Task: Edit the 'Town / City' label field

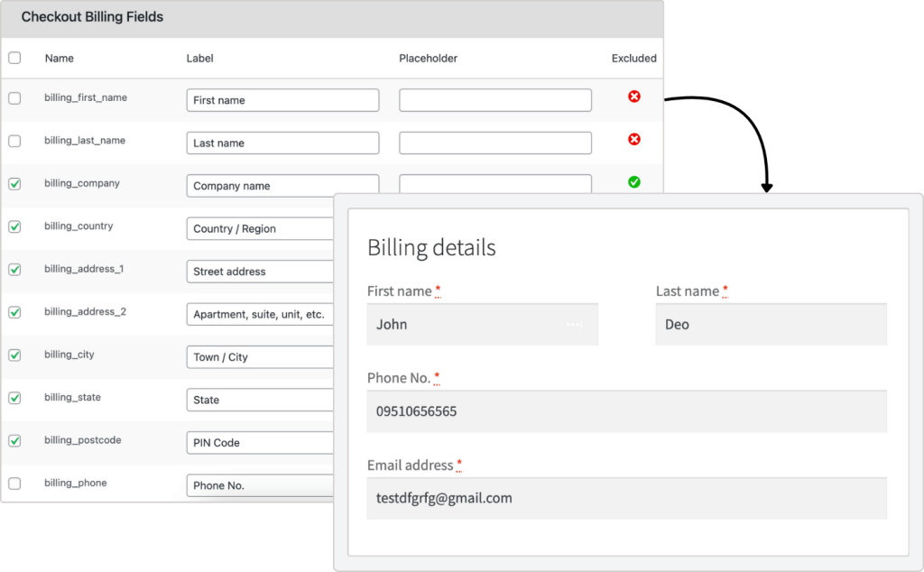Action: 260,357
